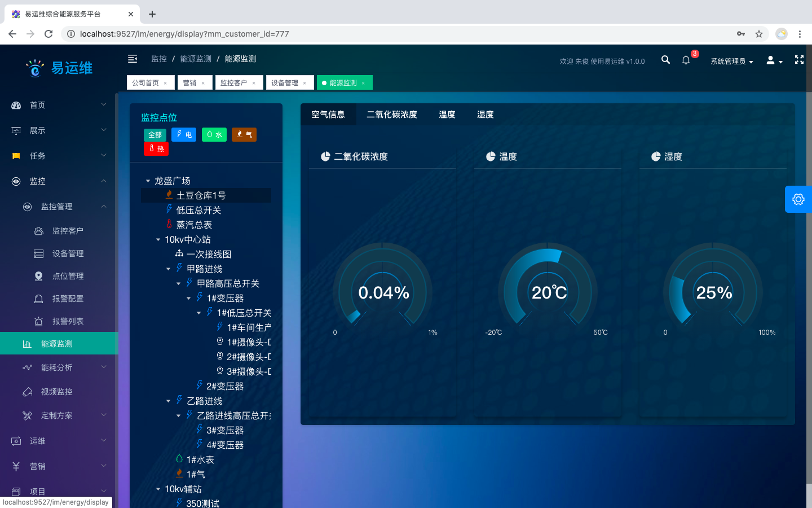This screenshot has width=812, height=508.
Task: Click the 温度 gauge dial showing 20℃
Action: tap(549, 292)
